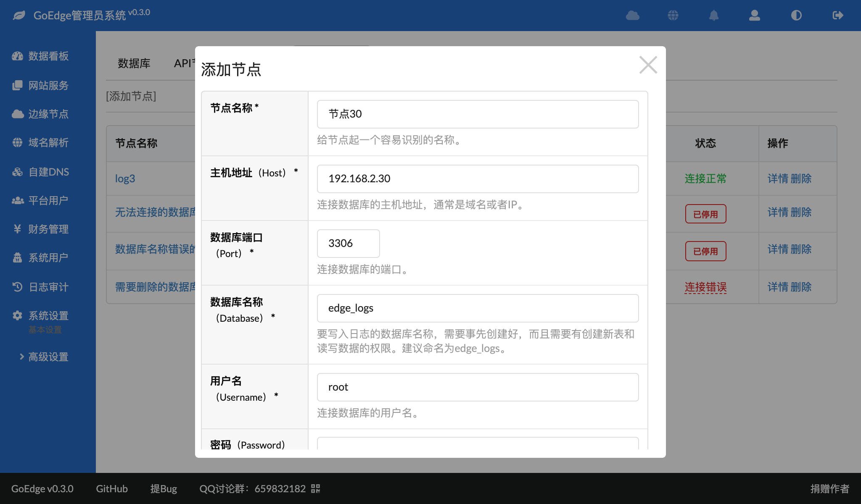Open GitHub link in footer
This screenshot has width=861, height=504.
click(112, 488)
